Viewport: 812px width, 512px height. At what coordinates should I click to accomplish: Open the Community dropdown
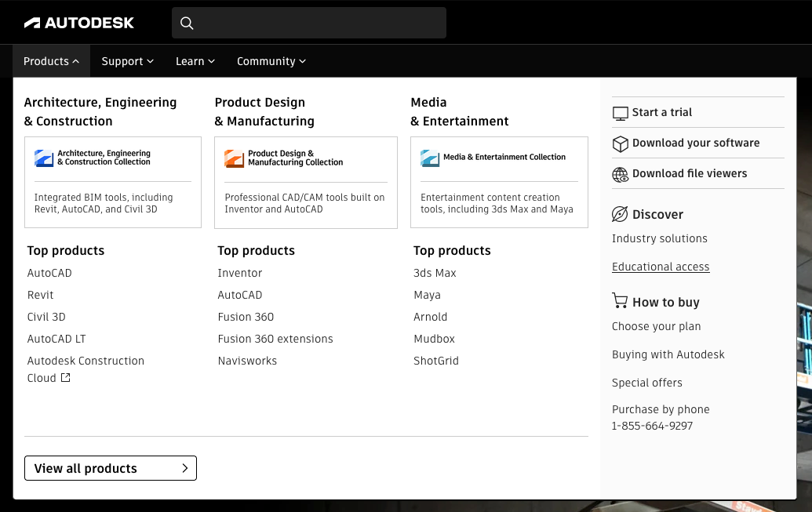[x=271, y=61]
